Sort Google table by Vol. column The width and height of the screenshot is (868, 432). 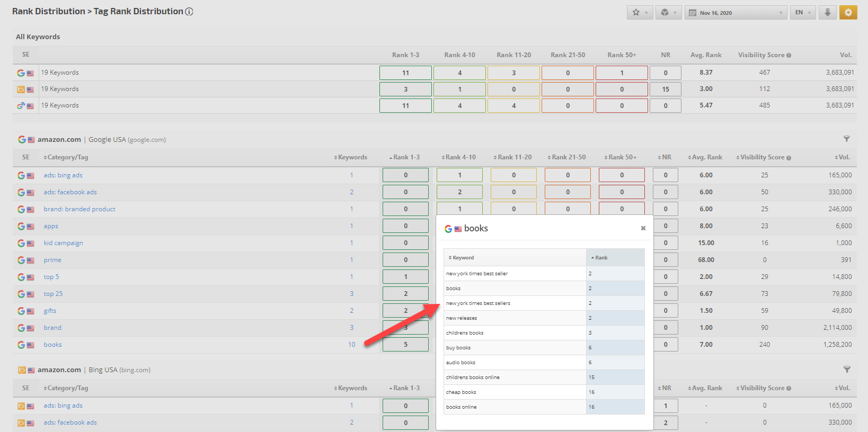(x=843, y=157)
